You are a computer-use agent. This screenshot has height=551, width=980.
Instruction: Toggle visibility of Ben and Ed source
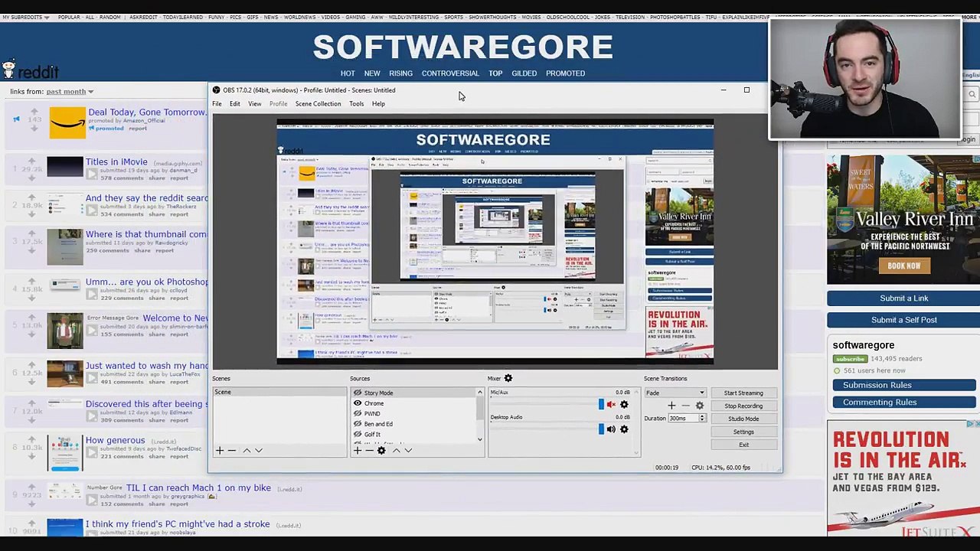(x=358, y=424)
